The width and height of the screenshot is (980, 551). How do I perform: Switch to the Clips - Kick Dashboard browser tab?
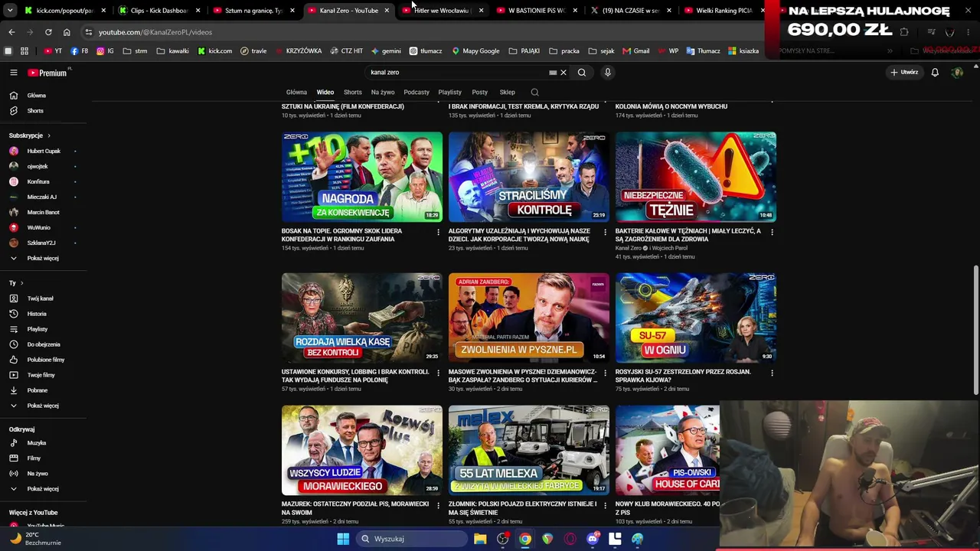[158, 11]
